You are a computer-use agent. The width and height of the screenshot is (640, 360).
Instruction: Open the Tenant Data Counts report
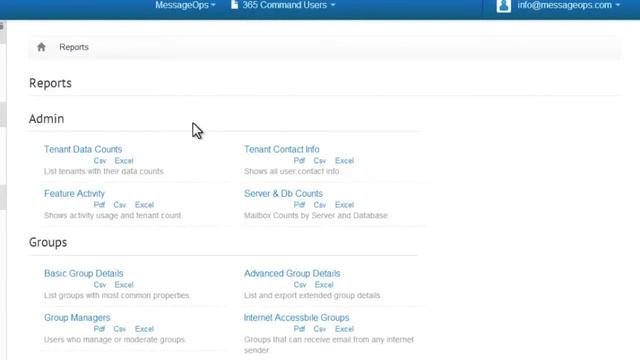[x=83, y=149]
